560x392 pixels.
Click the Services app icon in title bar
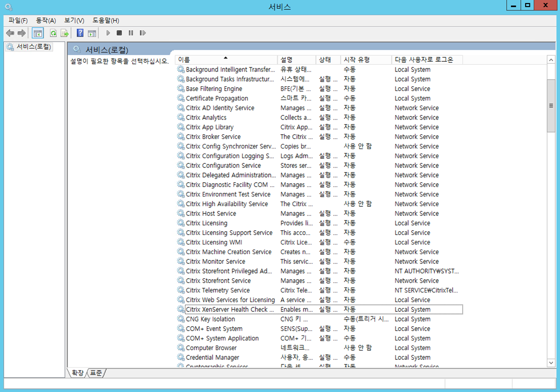(9, 7)
